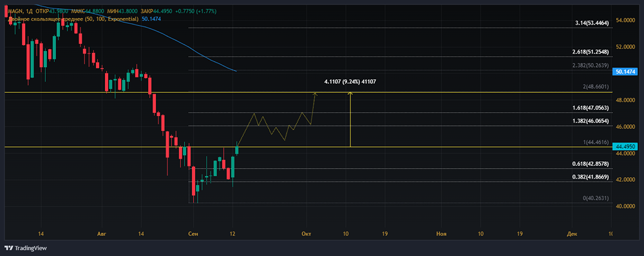
Task: Click the EMA value 50.1474 in legend
Action: coord(151,19)
